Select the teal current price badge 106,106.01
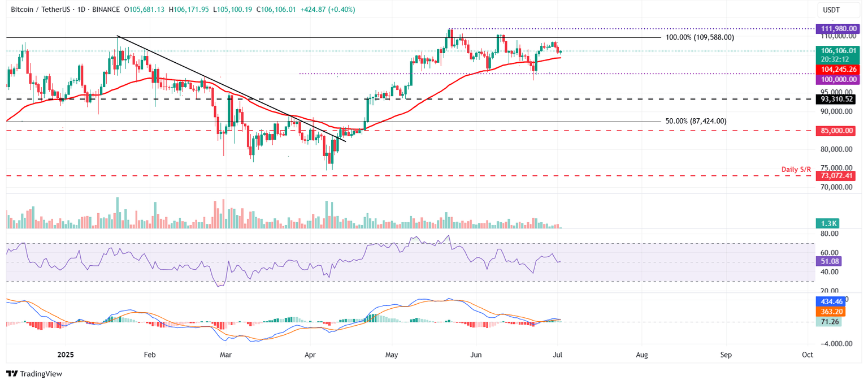Screen dimensions: 868x384 (838, 50)
